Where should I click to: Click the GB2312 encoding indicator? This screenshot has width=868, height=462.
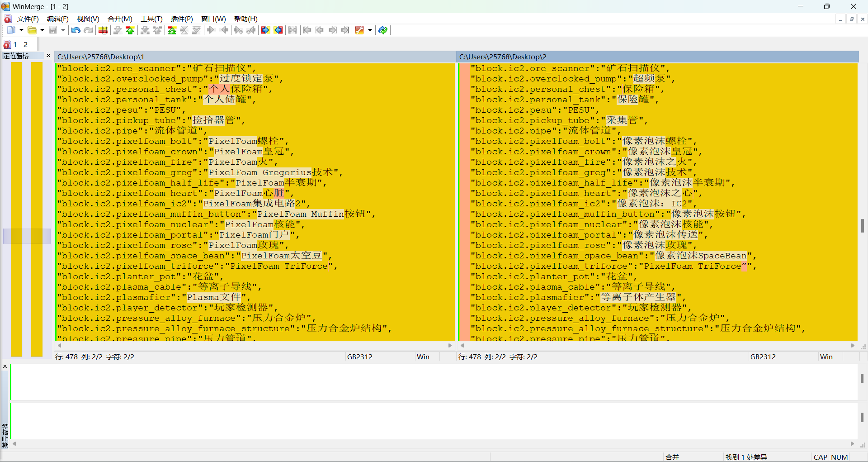point(359,357)
